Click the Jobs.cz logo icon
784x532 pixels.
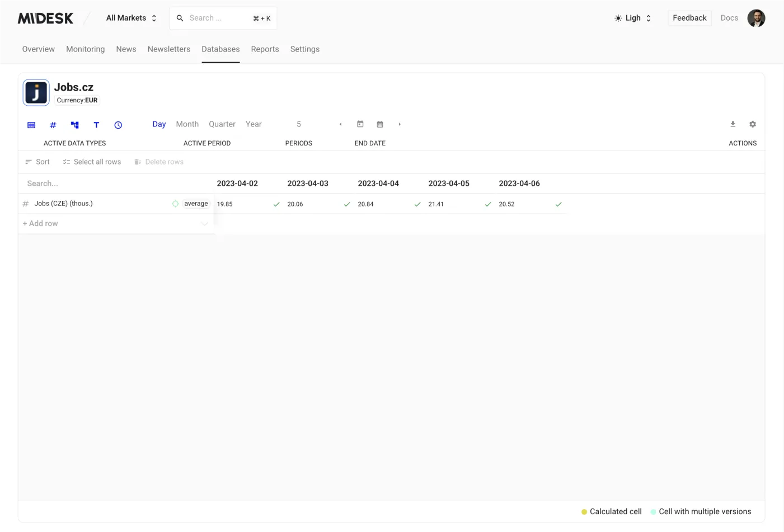[x=36, y=92]
